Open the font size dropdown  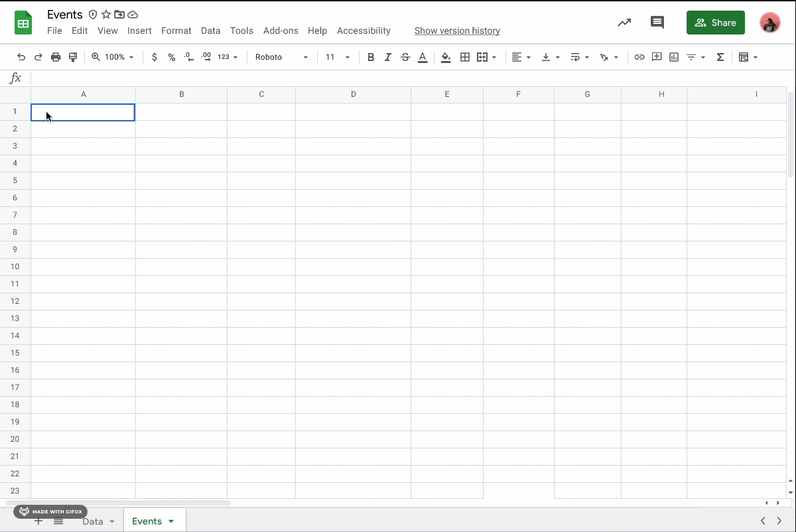click(338, 57)
